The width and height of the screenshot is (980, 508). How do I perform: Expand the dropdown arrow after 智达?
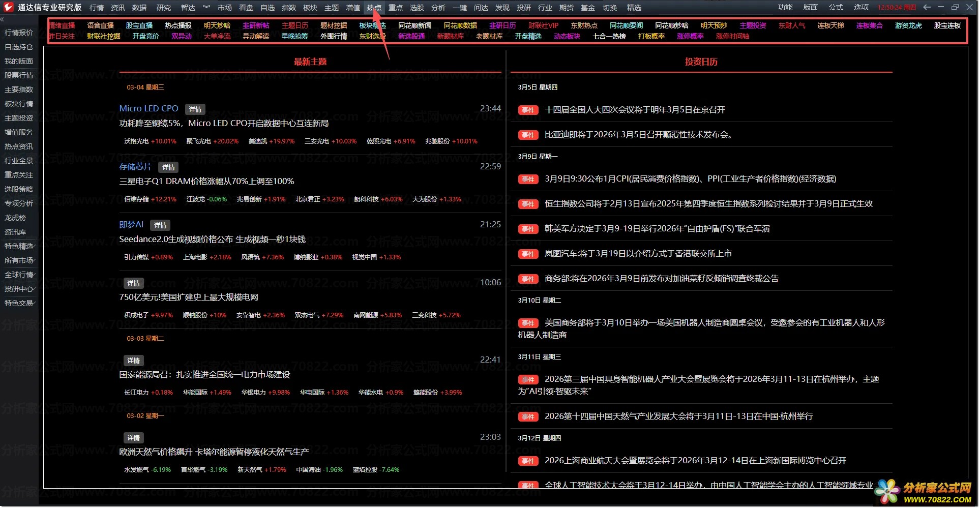[x=206, y=7]
